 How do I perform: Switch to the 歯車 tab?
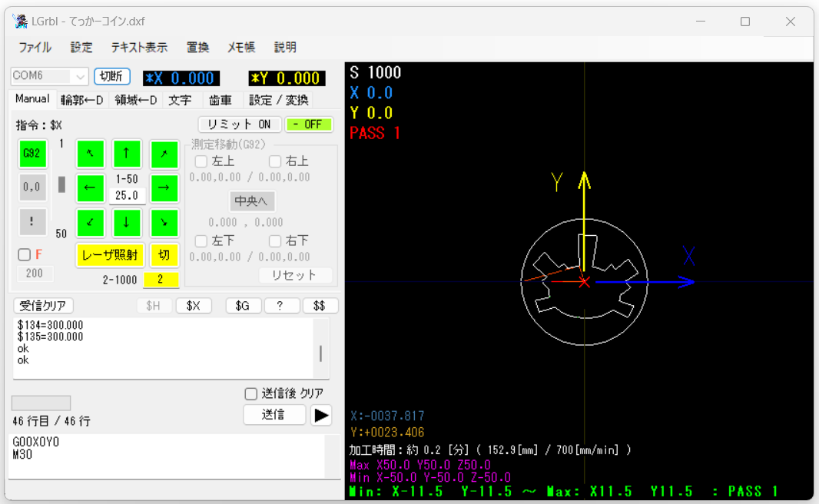220,100
